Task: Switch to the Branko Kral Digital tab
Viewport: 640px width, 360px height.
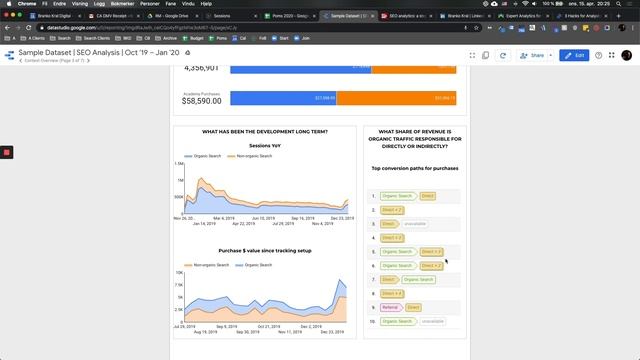Action: (x=55, y=16)
